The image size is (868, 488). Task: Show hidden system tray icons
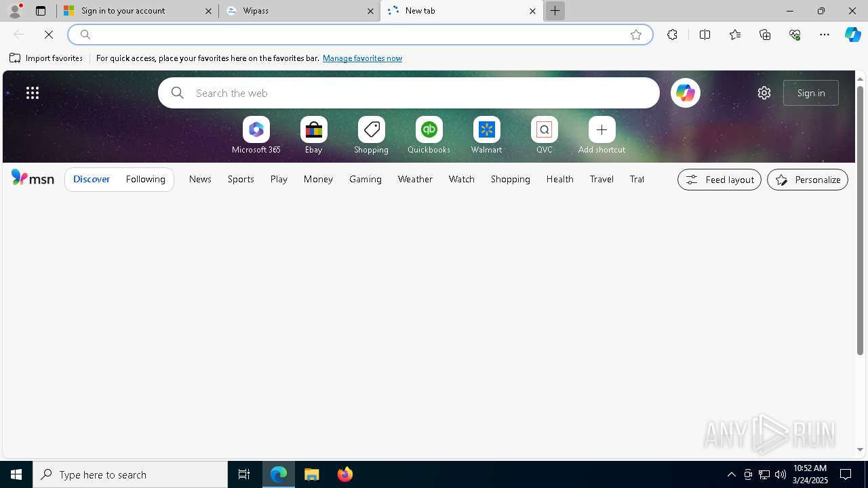731,474
